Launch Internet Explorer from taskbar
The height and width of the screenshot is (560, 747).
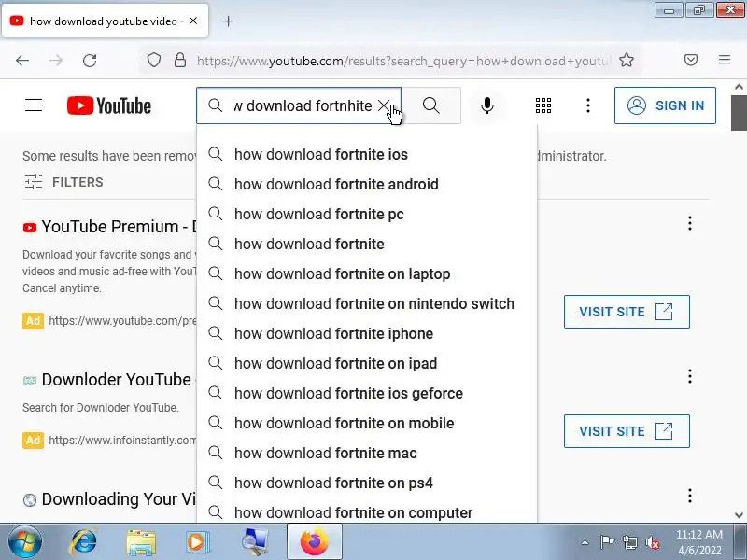pos(84,542)
